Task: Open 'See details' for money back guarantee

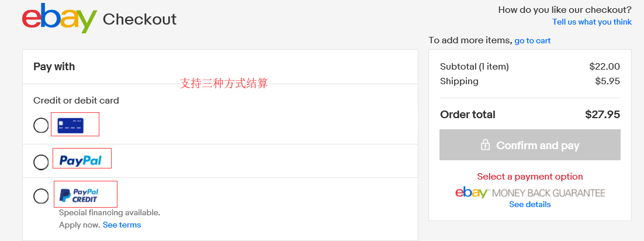Action: pyautogui.click(x=529, y=204)
